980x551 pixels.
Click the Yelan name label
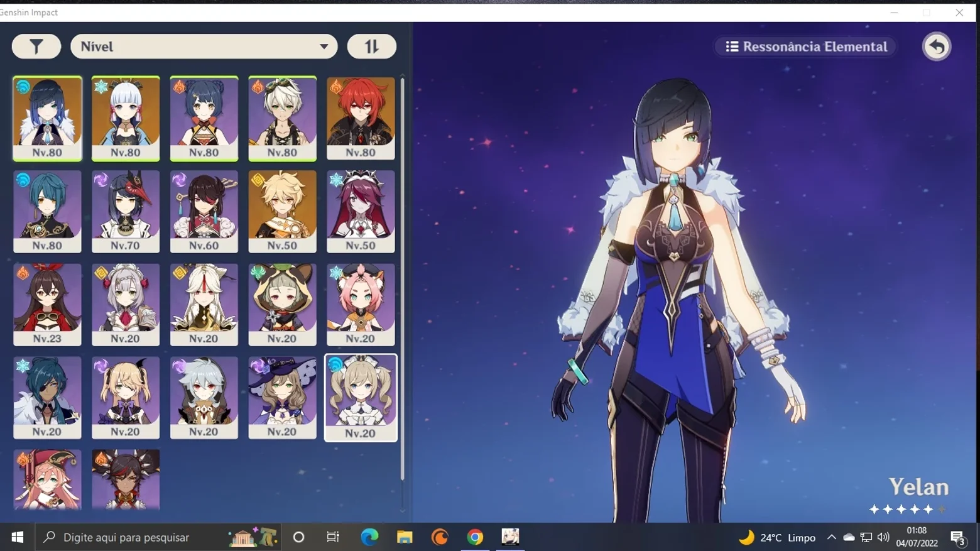(x=918, y=487)
